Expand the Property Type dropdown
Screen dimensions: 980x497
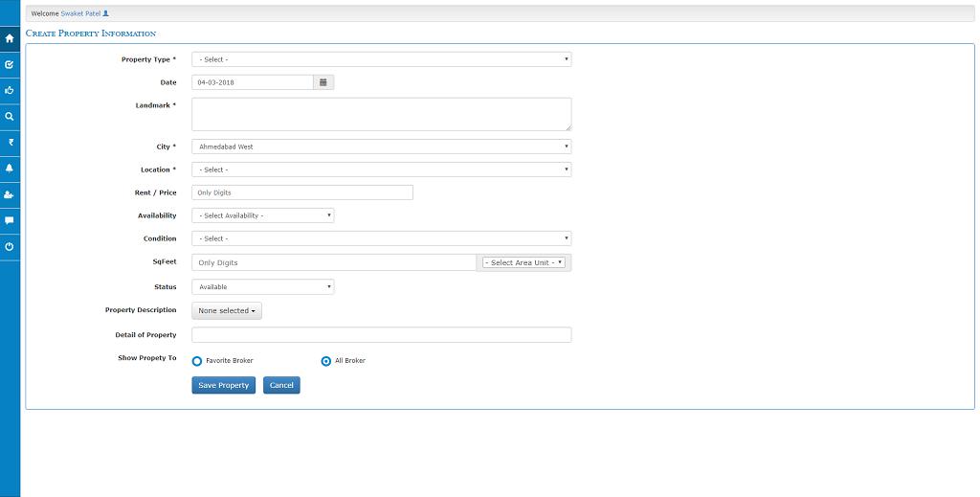click(381, 59)
